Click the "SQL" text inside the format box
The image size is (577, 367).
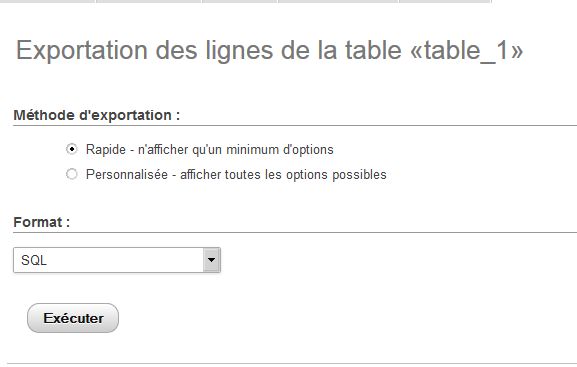click(34, 261)
